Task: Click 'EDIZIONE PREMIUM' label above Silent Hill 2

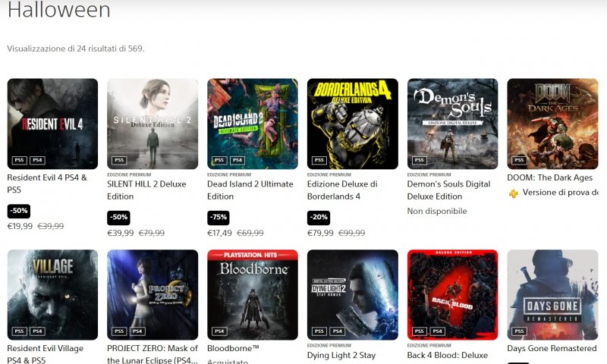Action: (x=129, y=175)
